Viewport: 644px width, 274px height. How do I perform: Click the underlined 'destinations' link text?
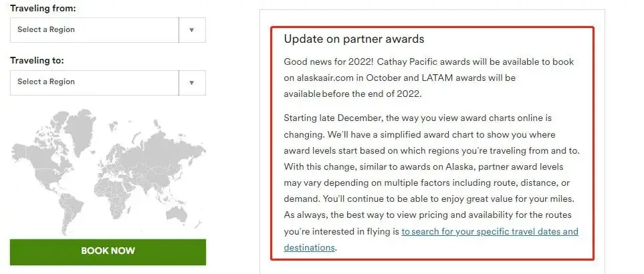pos(309,247)
